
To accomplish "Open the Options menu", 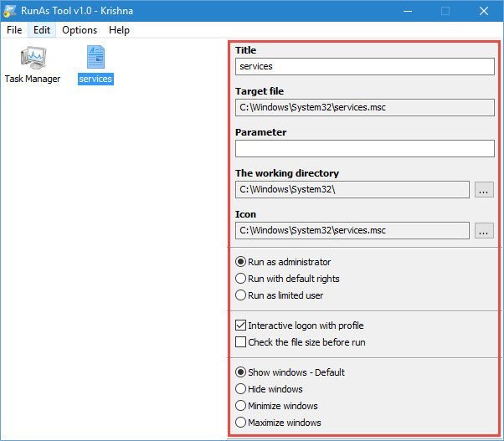I will click(80, 30).
